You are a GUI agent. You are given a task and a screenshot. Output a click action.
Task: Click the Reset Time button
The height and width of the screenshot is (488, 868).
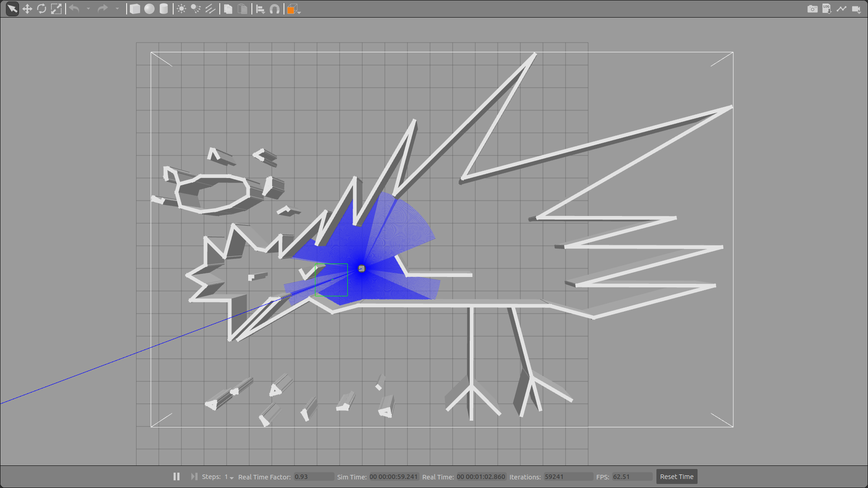[x=676, y=477]
